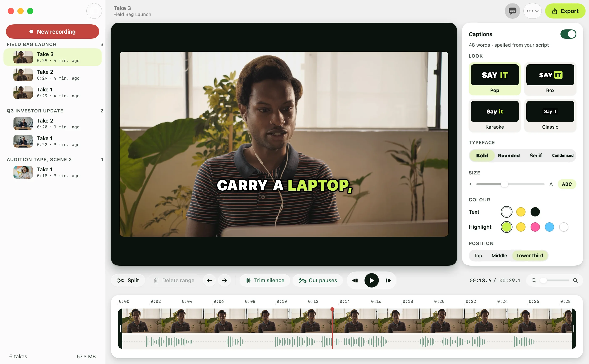Switch typeface to Rounded
Screen dimensions: 589x364
(x=508, y=156)
